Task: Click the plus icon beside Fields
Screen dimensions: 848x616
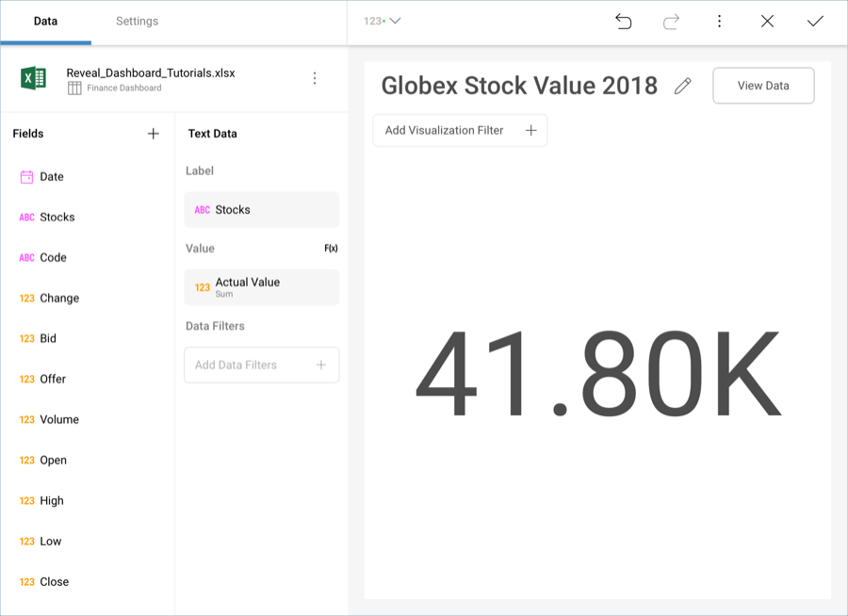Action: click(x=154, y=134)
